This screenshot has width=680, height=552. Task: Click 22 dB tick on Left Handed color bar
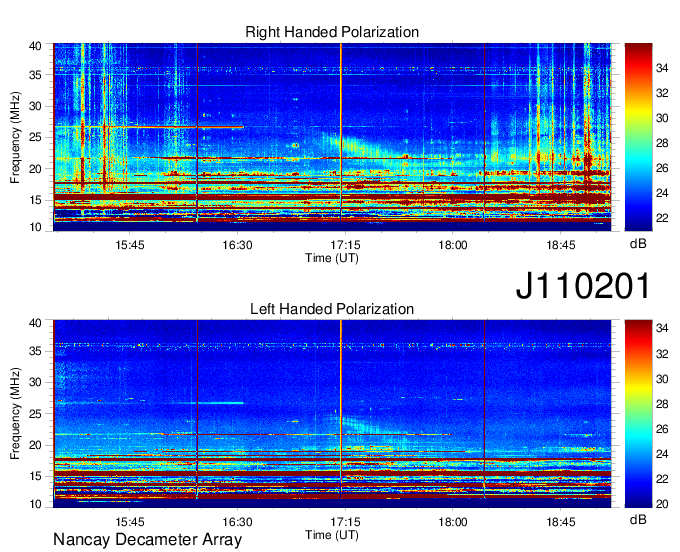tap(662, 479)
